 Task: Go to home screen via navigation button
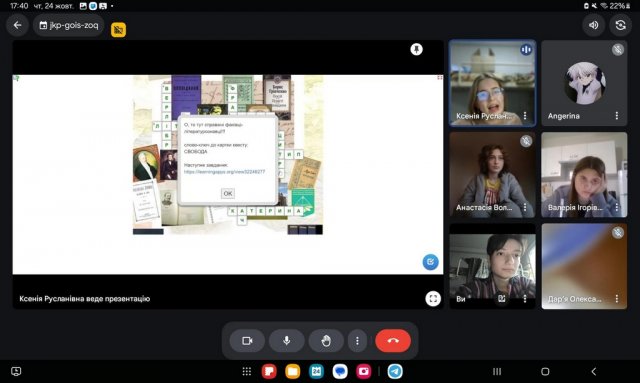[545, 371]
